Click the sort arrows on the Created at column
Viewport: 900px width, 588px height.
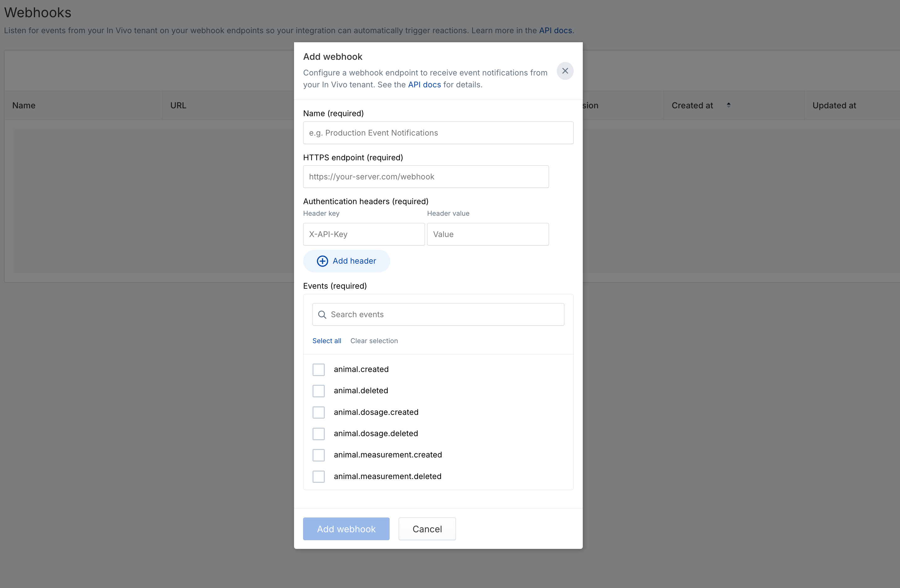click(729, 105)
